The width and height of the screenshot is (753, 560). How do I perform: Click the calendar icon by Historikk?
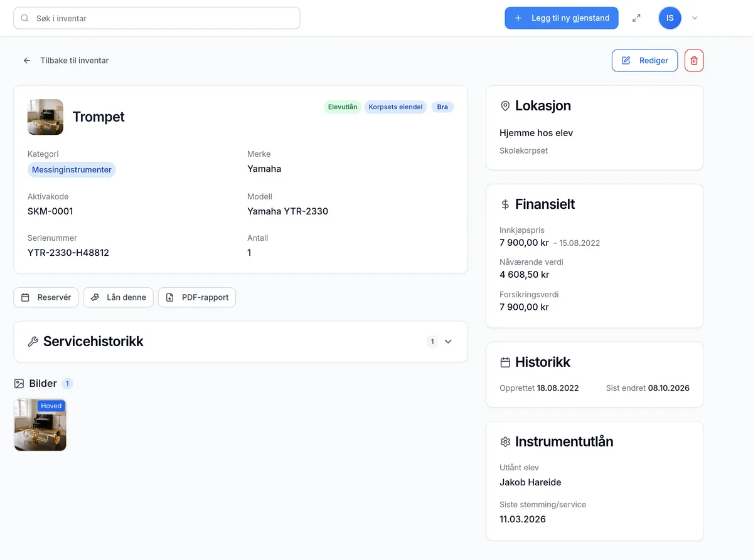(x=505, y=362)
